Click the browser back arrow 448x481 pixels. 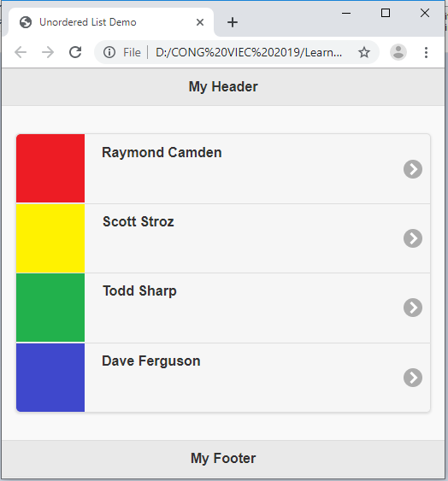pos(21,52)
